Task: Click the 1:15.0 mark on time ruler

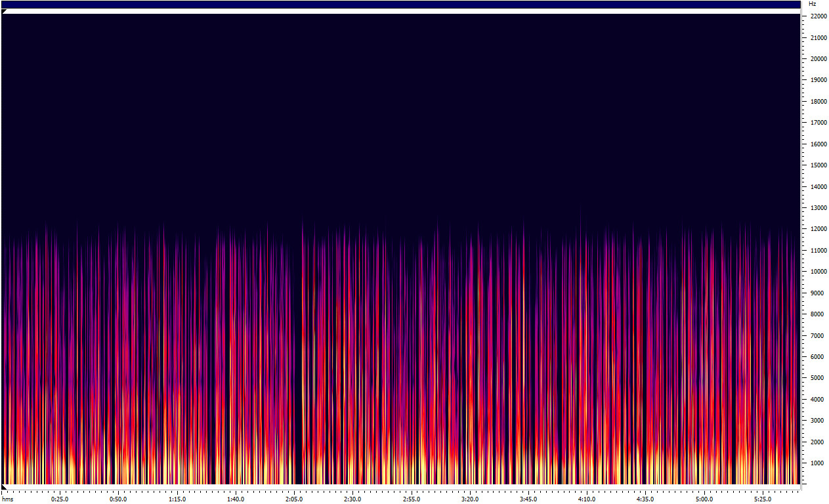Action: click(177, 499)
